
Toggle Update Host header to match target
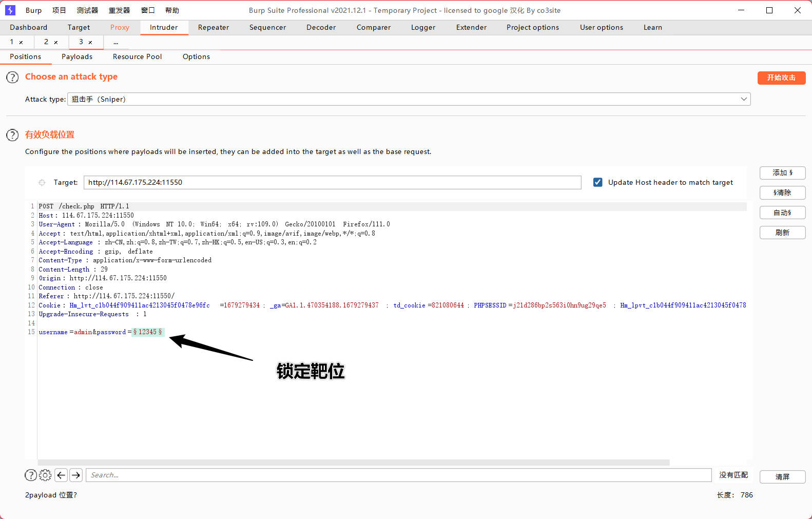pyautogui.click(x=597, y=182)
